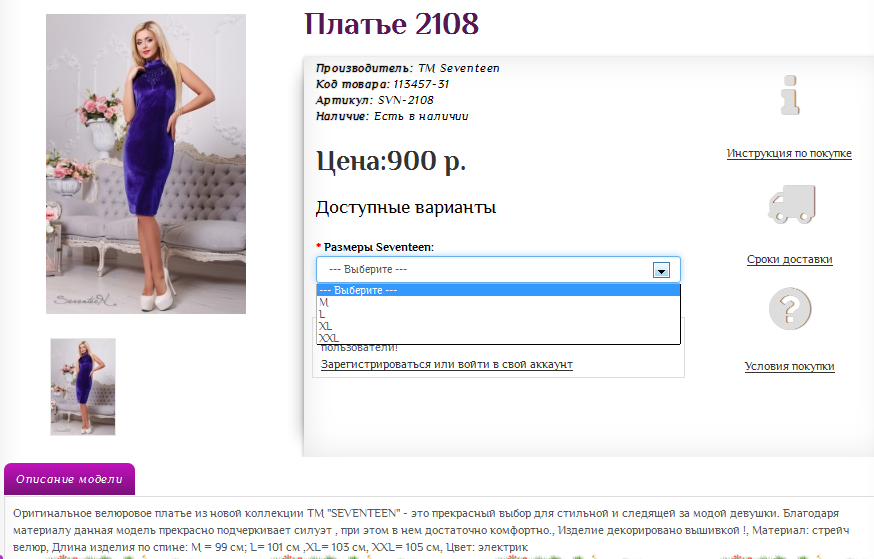Choose size M from the list

pos(498,302)
